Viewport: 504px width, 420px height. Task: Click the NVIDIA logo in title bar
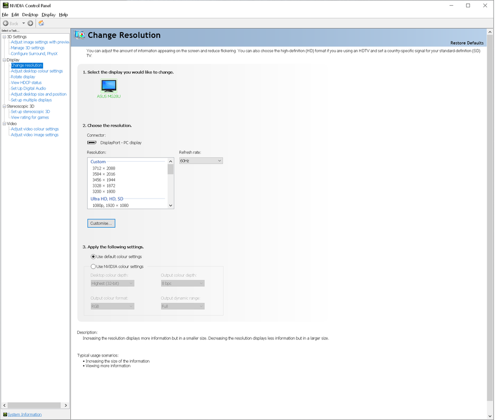[5, 5]
